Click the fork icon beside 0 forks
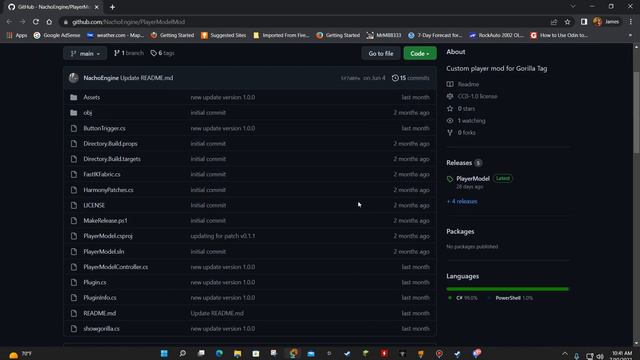Viewport: 640px width, 360px height. 450,133
